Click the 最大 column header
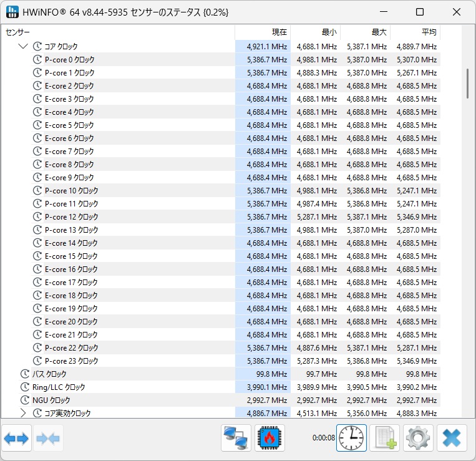Viewport: 476px width, 461px height. click(366, 32)
